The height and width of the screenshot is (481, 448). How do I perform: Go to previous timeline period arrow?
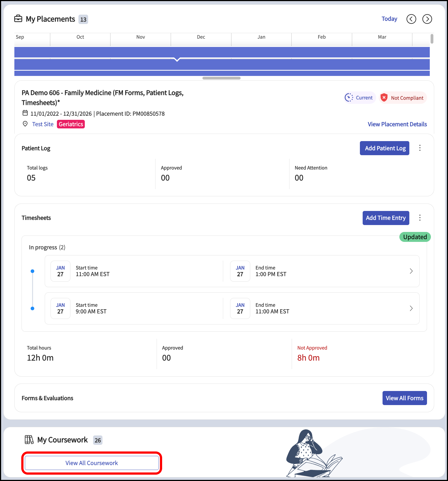[411, 19]
